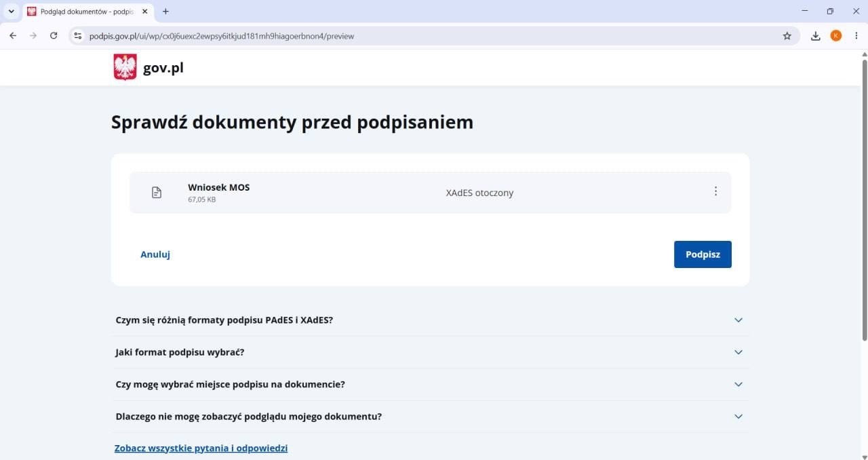The height and width of the screenshot is (460, 868).
Task: Expand the PAdES and XAdES formats question
Action: [x=430, y=320]
